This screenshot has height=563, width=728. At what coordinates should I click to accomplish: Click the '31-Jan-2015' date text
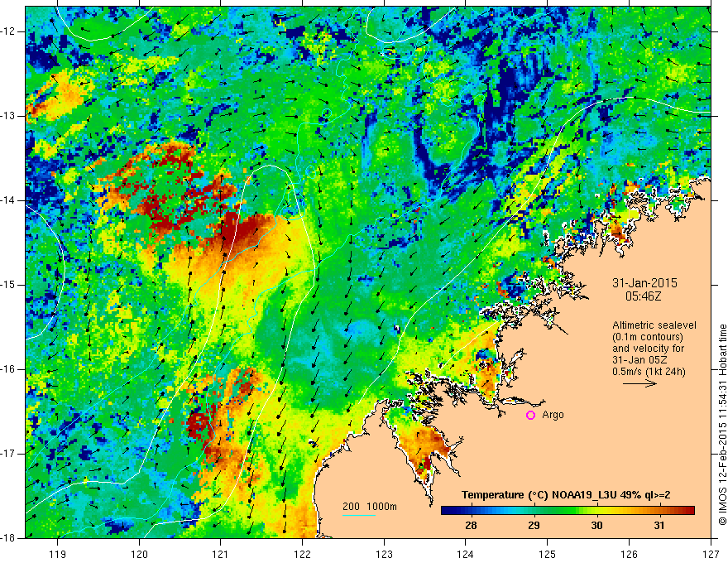(644, 283)
